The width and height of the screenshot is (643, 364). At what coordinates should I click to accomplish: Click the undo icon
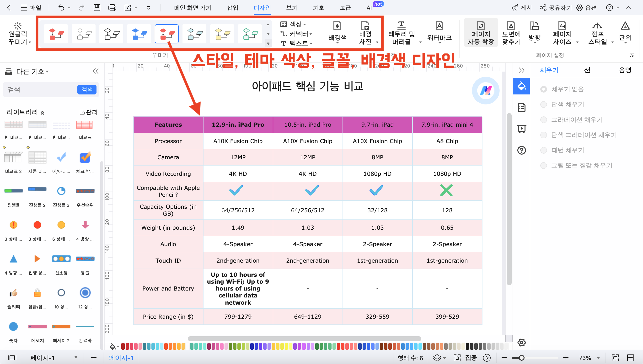pyautogui.click(x=61, y=7)
